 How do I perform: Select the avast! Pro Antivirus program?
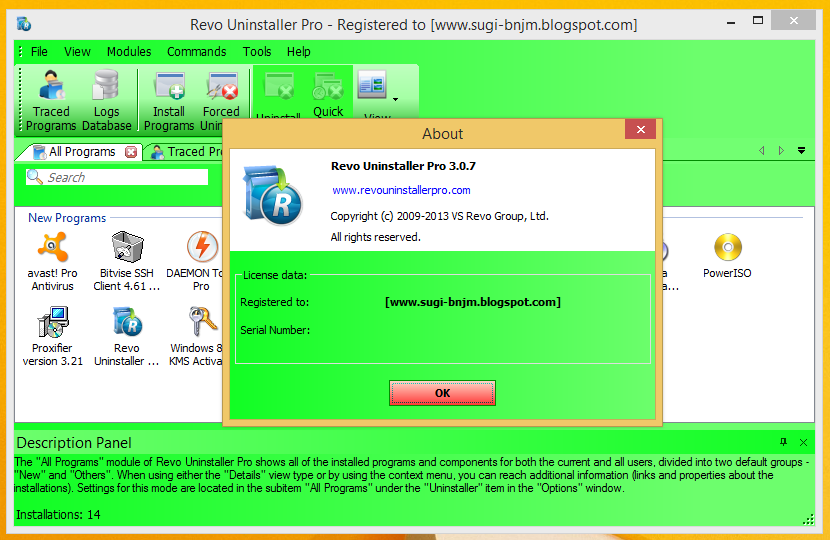[x=52, y=261]
